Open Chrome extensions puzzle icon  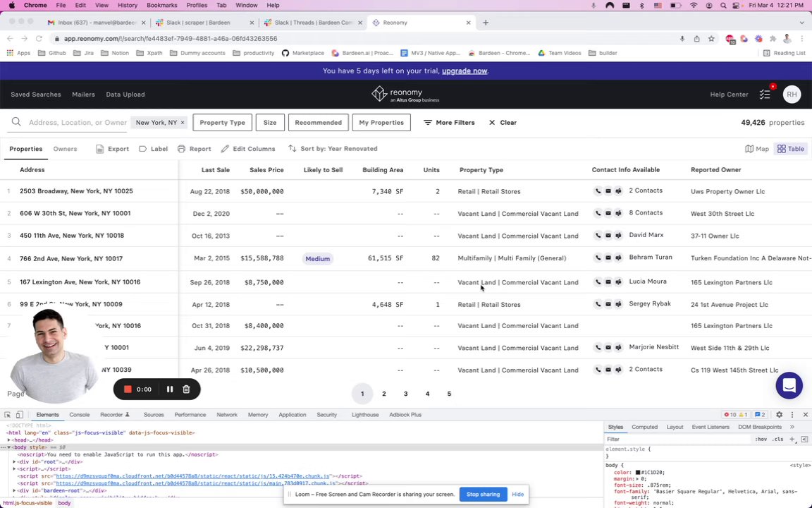click(773, 38)
